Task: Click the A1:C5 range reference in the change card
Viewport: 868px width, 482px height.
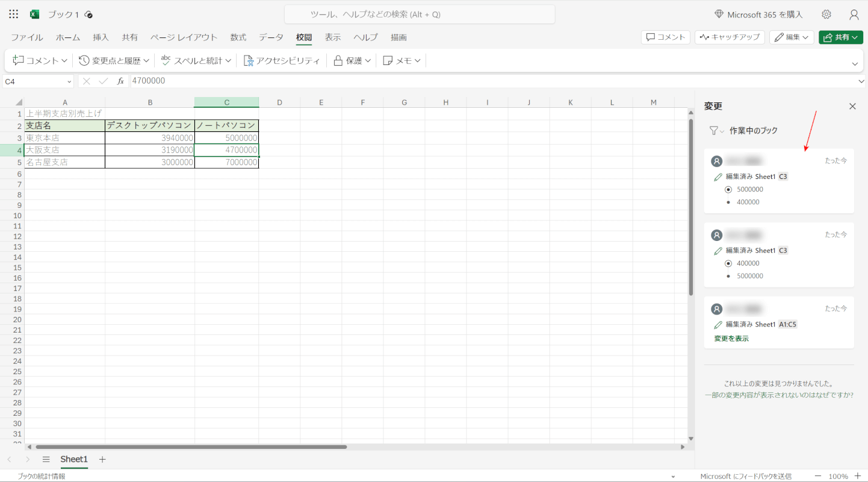Action: point(788,324)
